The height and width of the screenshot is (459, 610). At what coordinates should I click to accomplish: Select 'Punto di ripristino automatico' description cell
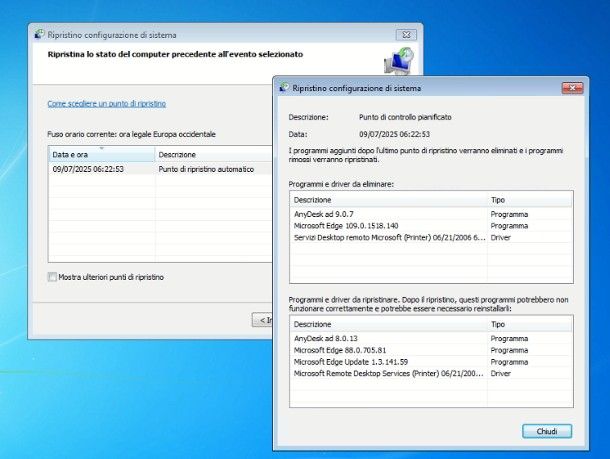pyautogui.click(x=206, y=169)
